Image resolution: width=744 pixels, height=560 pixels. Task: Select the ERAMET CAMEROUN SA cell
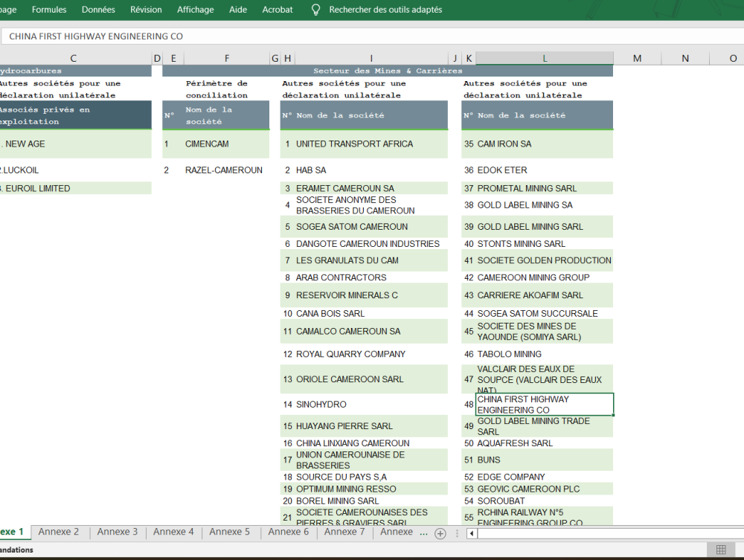[x=371, y=188]
